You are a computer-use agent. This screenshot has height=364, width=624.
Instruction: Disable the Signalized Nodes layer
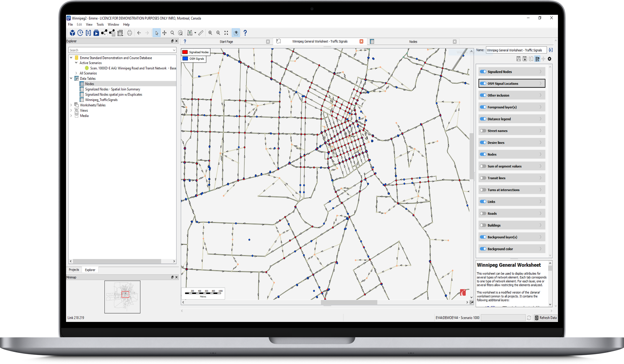coord(483,71)
